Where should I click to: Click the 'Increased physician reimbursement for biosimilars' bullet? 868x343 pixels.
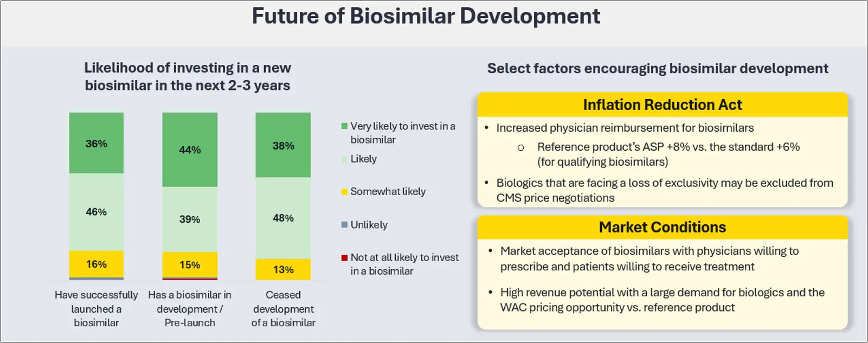pos(625,128)
